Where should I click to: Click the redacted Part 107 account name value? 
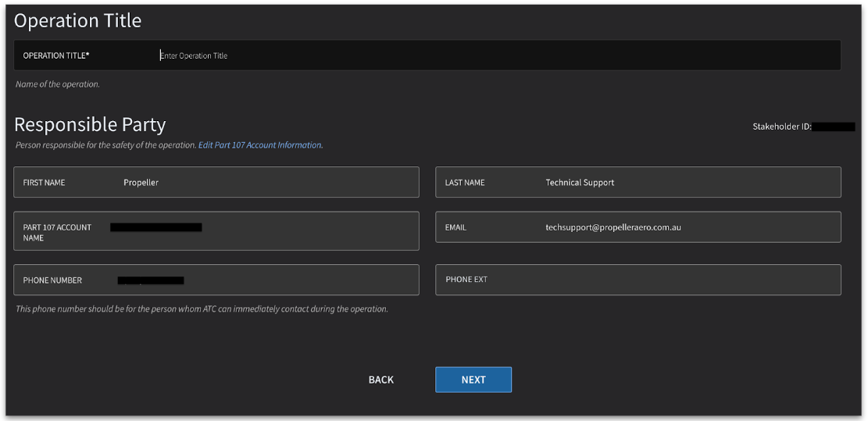tap(156, 227)
